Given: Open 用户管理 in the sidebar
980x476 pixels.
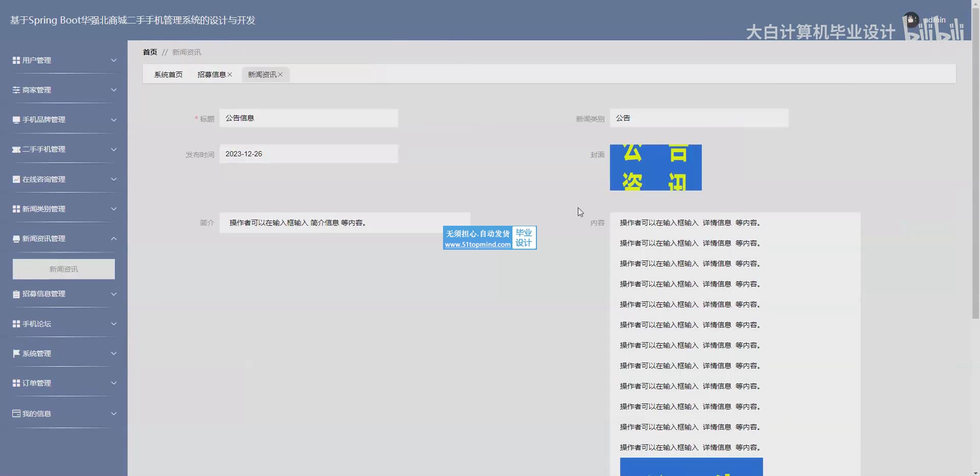Looking at the screenshot, I should [x=37, y=60].
